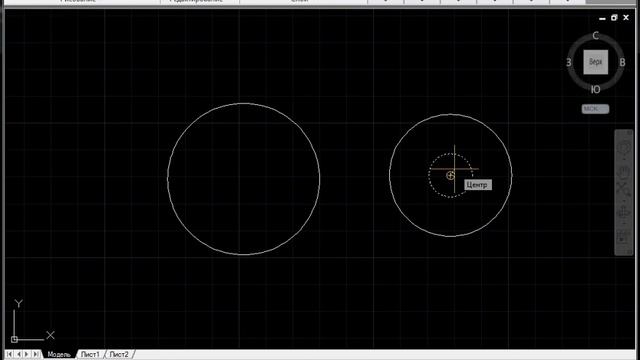Click the С (north) compass letter
Screen dimensions: 640x360
pos(596,36)
